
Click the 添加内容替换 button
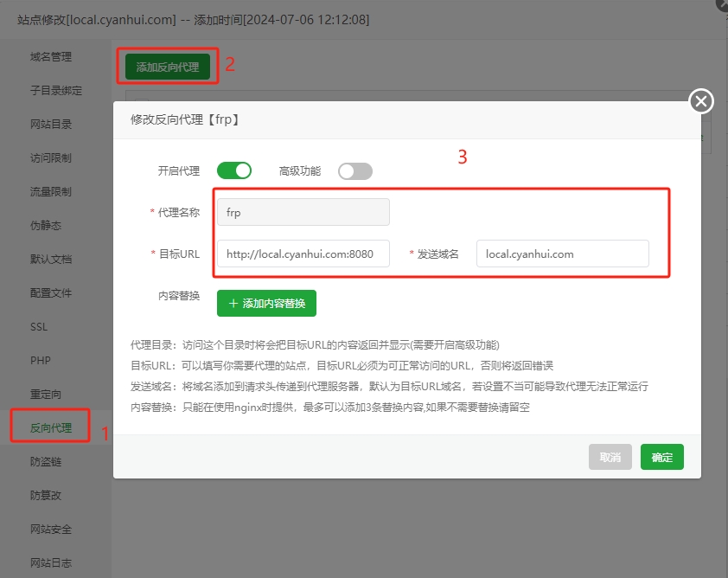pyautogui.click(x=266, y=304)
